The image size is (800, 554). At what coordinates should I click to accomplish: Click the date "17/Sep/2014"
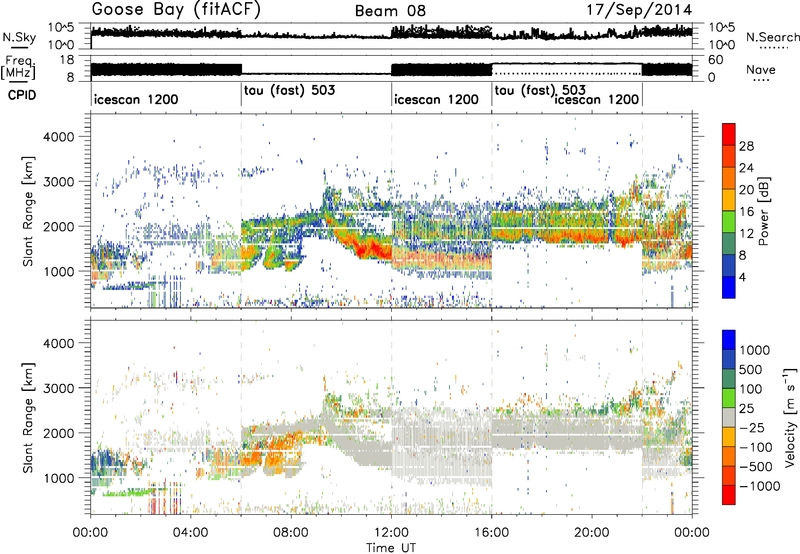(x=639, y=10)
